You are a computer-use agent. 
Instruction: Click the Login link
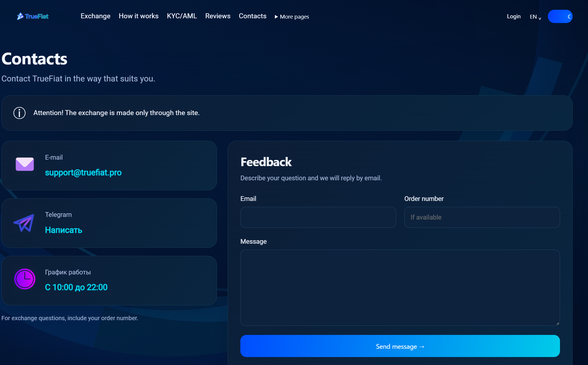pos(514,17)
